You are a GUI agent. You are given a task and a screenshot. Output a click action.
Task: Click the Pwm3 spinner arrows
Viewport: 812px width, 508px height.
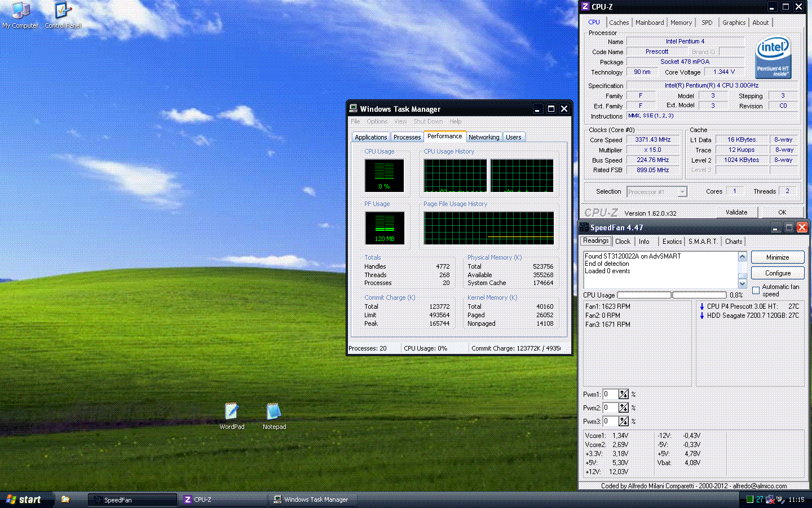point(623,422)
